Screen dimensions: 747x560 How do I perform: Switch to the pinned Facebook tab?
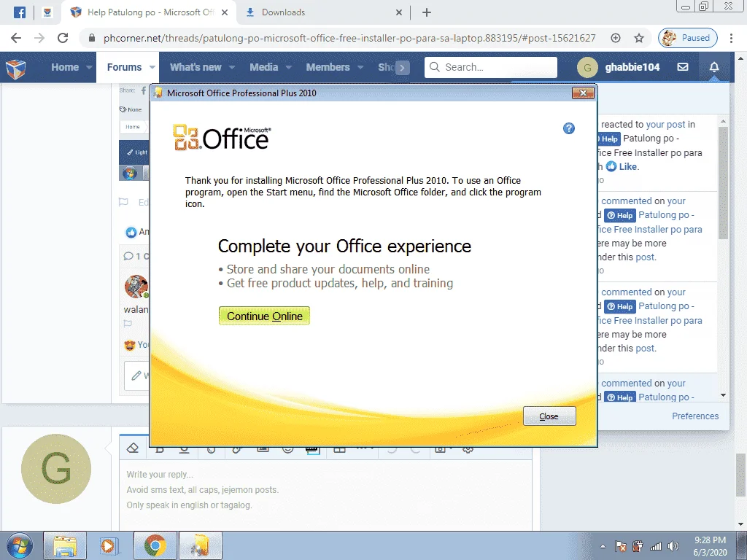[20, 12]
